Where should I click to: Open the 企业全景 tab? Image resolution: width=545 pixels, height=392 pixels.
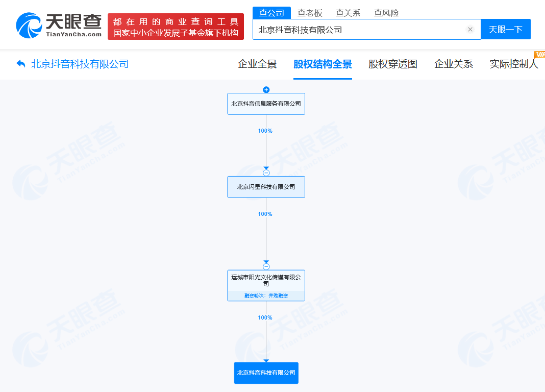257,64
